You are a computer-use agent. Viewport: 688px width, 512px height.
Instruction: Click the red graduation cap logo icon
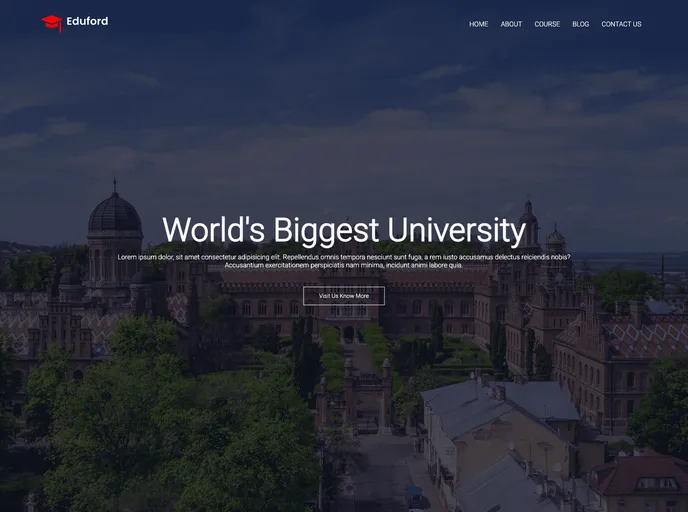51,22
